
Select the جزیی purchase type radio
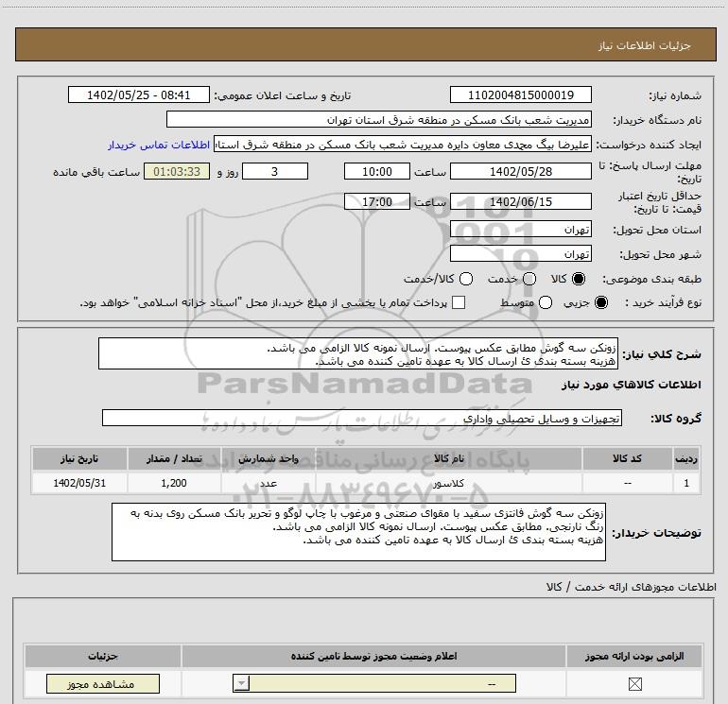[x=600, y=303]
